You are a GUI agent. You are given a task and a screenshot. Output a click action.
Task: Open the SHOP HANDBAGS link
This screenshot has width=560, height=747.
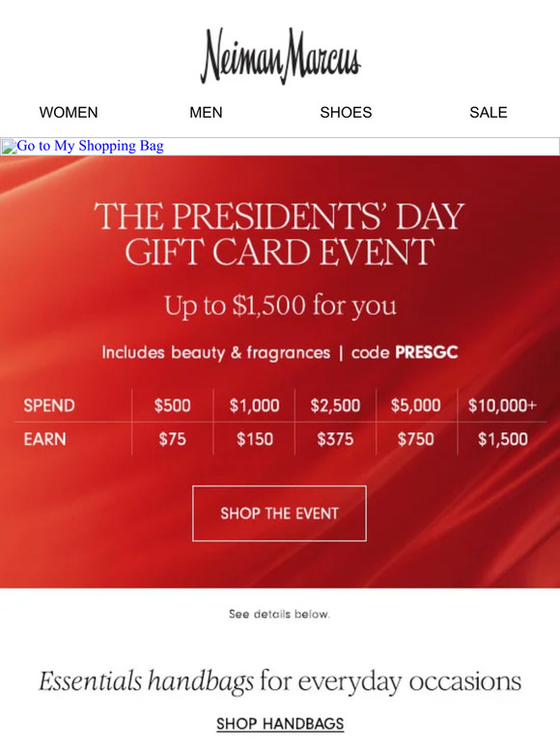pyautogui.click(x=280, y=724)
